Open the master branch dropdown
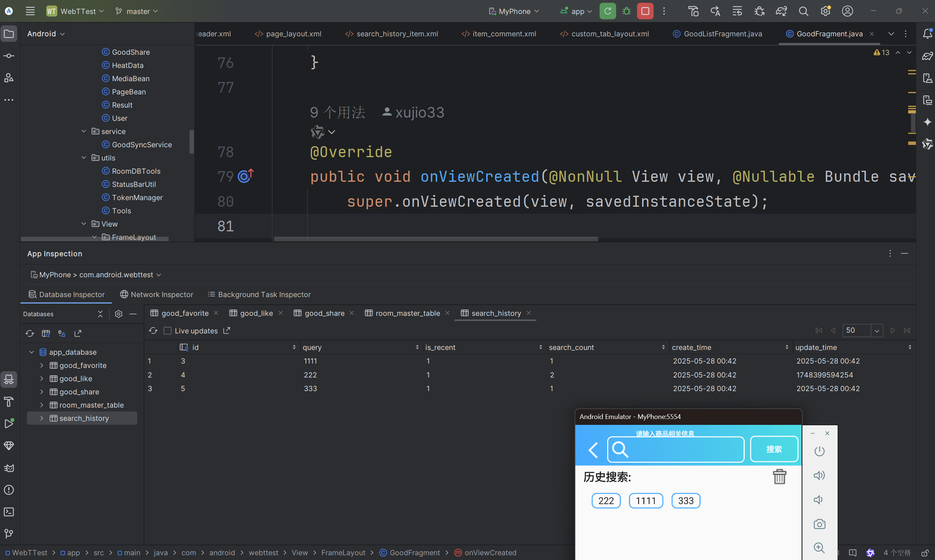935x560 pixels. [x=137, y=11]
